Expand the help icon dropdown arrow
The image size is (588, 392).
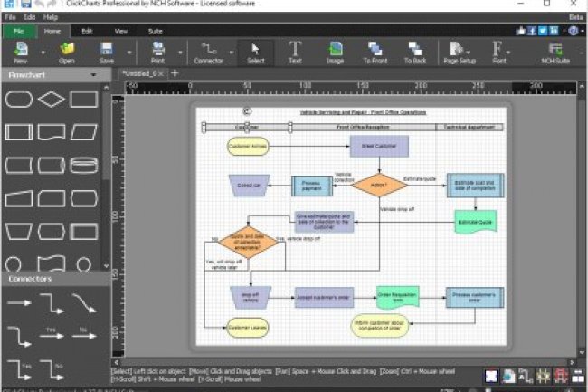click(x=583, y=31)
